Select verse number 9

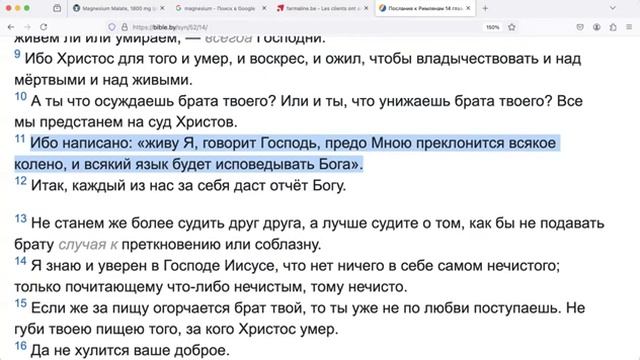click(x=17, y=54)
